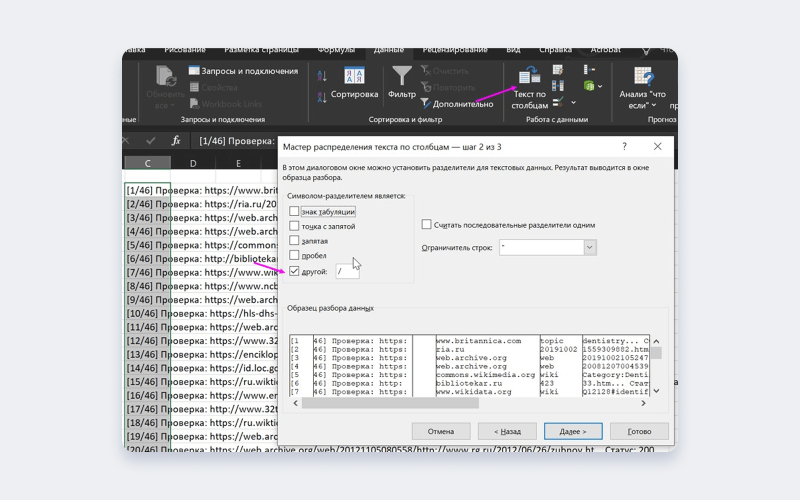Open the Рецензирование ribbon tab
Image resolution: width=800 pixels, height=500 pixels.
point(455,50)
